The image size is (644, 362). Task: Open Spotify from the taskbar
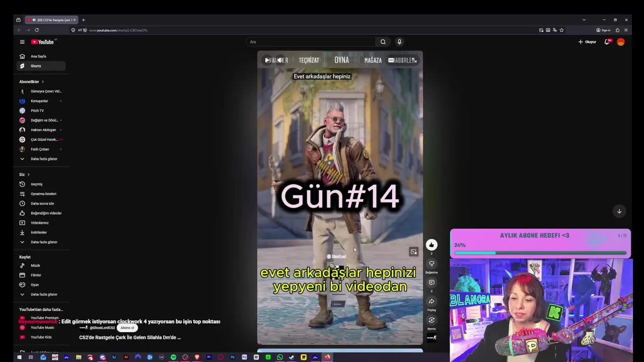173,357
